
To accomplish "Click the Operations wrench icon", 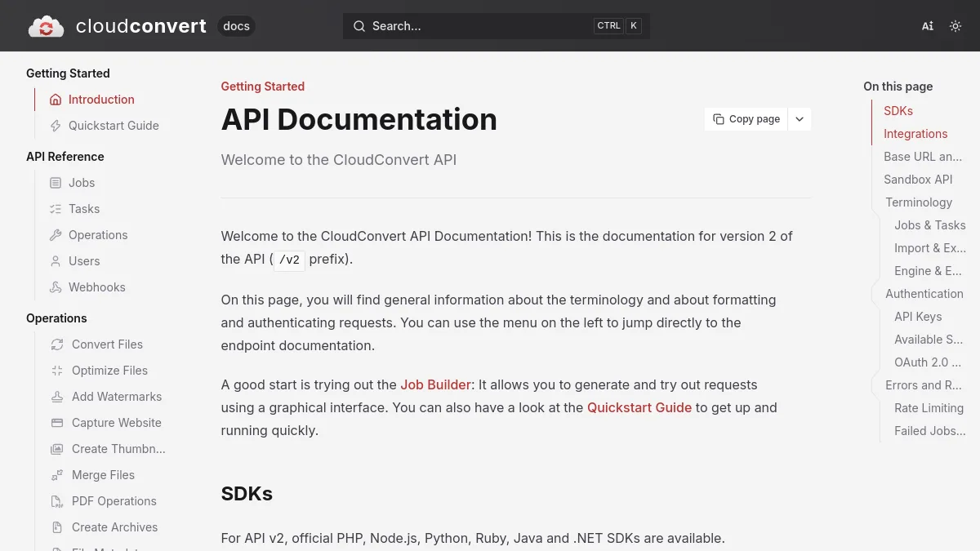I will (x=56, y=235).
